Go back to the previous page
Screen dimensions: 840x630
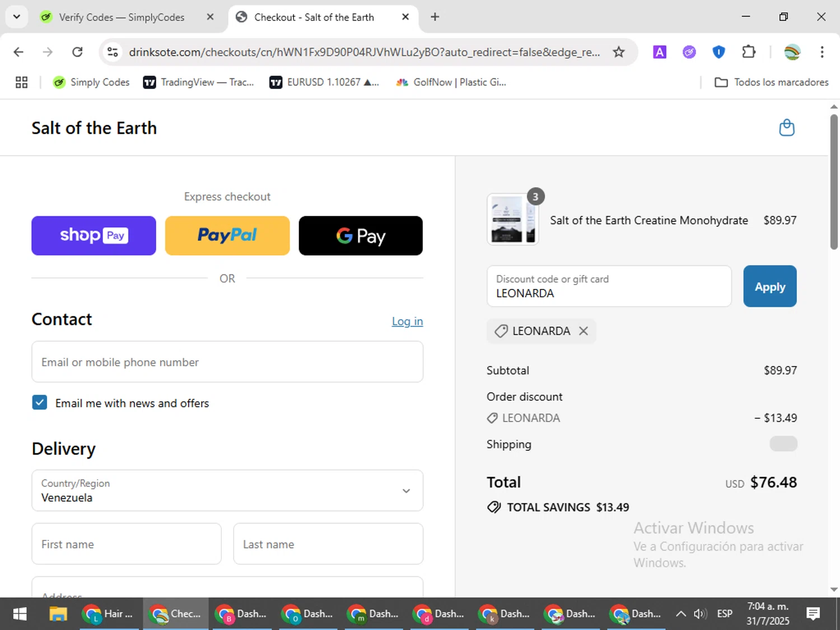click(x=18, y=52)
